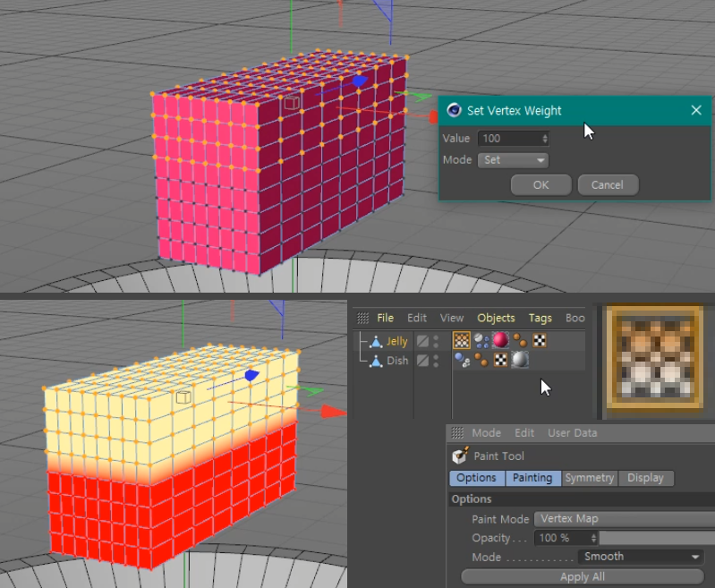The height and width of the screenshot is (588, 715).
Task: Click Cancel in Set Vertex Weight dialog
Action: pyautogui.click(x=608, y=184)
